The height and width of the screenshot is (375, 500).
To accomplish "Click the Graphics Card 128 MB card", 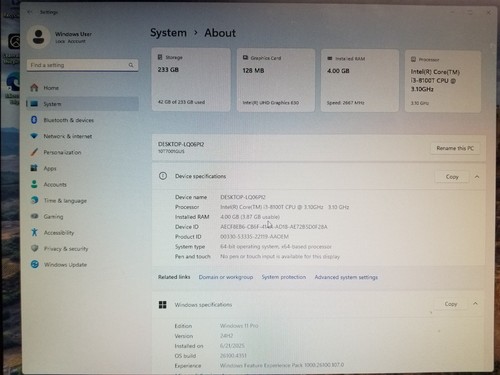I will [x=276, y=80].
